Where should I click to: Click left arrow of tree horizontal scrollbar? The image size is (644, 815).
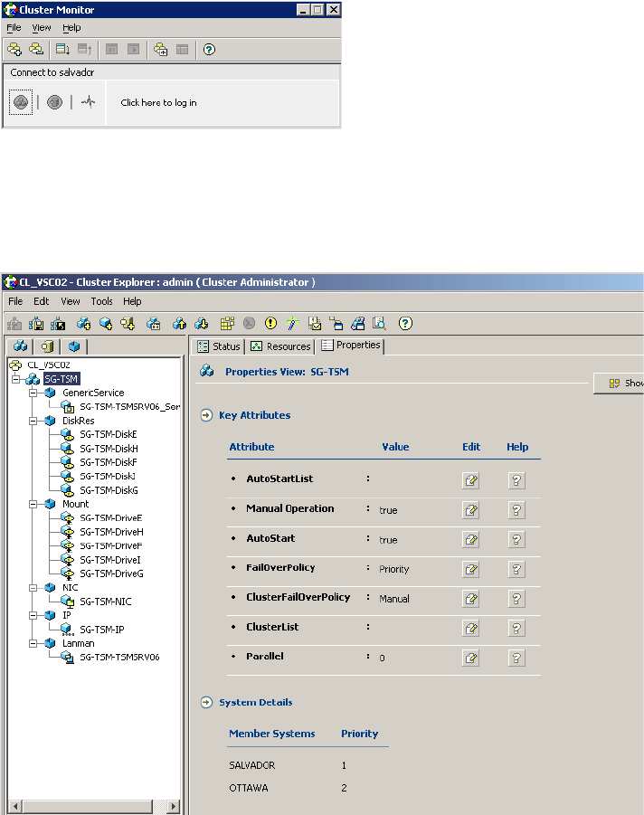click(x=15, y=807)
